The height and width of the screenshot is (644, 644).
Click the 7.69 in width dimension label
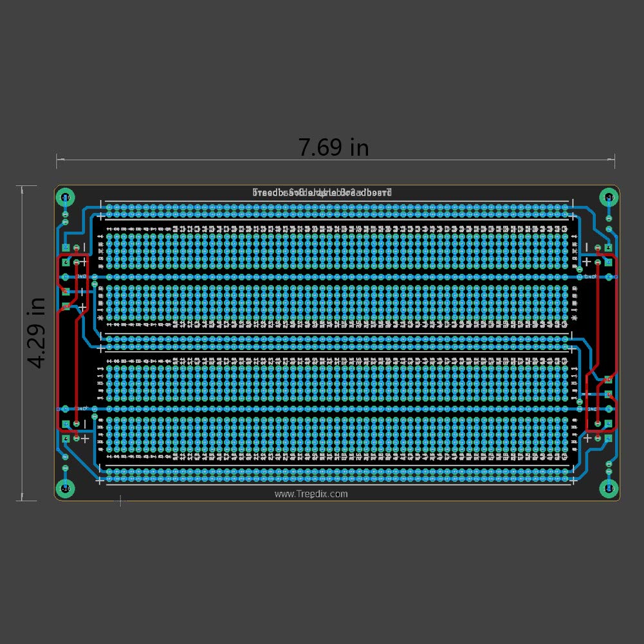pyautogui.click(x=334, y=147)
